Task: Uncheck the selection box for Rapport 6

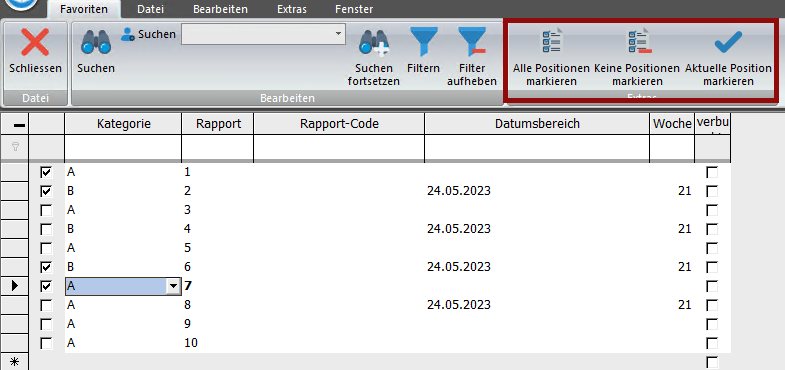Action: pos(47,267)
